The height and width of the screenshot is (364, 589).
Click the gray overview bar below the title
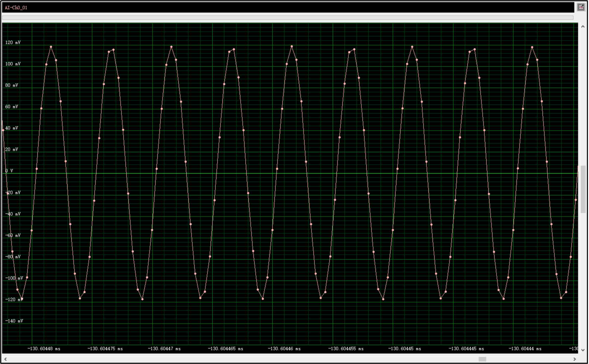pyautogui.click(x=288, y=18)
